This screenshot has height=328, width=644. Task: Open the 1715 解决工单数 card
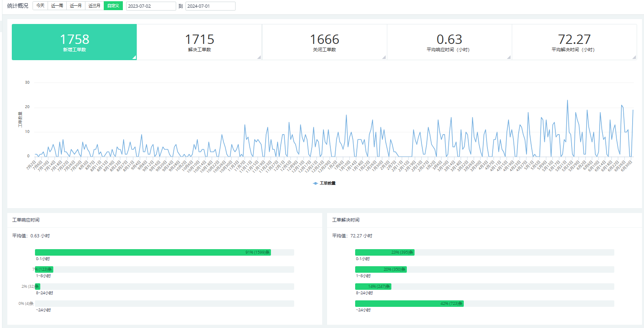coord(199,42)
